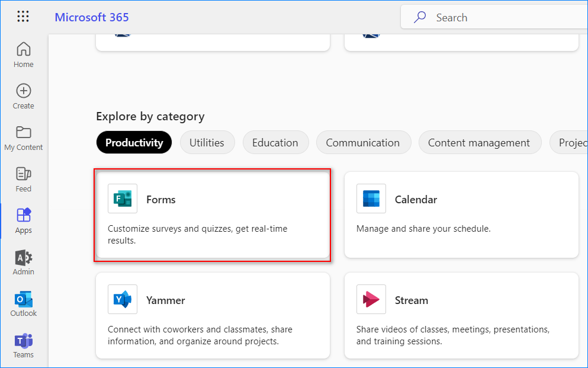Launch Teams from the sidebar

pos(23,345)
